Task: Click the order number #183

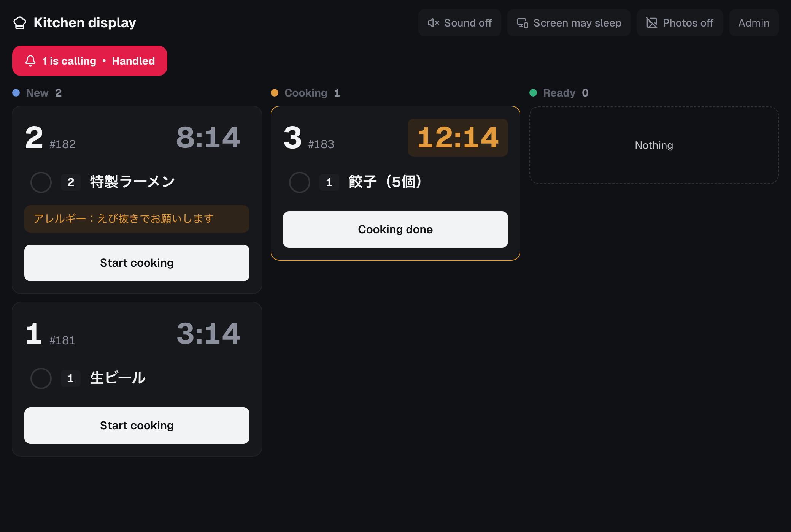Action: 321,144
